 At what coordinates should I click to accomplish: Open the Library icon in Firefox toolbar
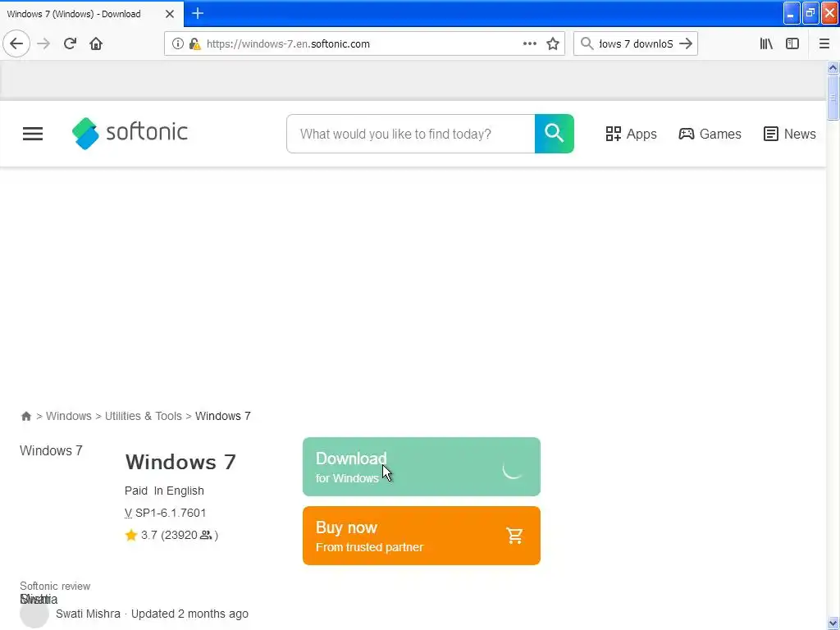(x=766, y=44)
